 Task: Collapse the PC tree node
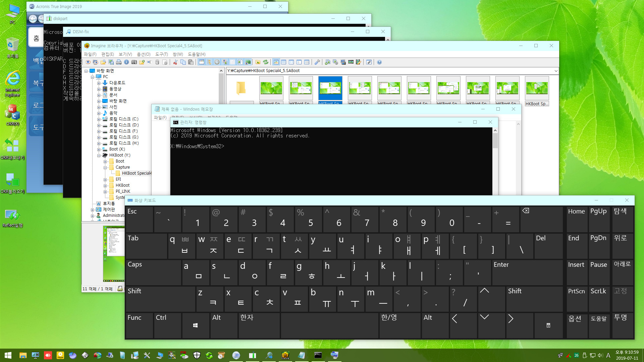[93, 77]
